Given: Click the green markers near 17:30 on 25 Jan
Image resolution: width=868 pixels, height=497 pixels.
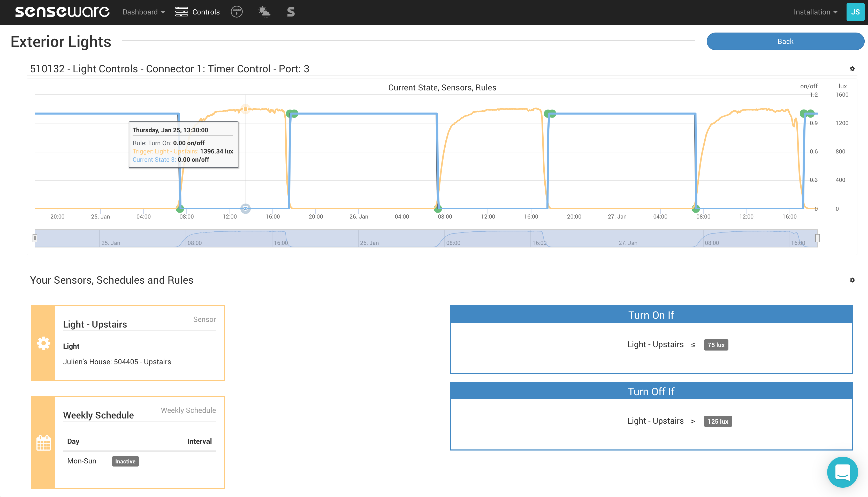Looking at the screenshot, I should pyautogui.click(x=292, y=114).
